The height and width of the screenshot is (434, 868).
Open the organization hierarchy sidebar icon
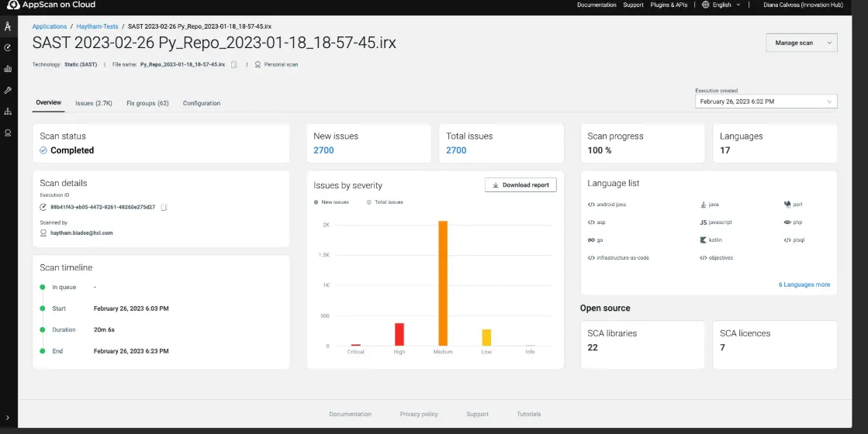point(8,112)
